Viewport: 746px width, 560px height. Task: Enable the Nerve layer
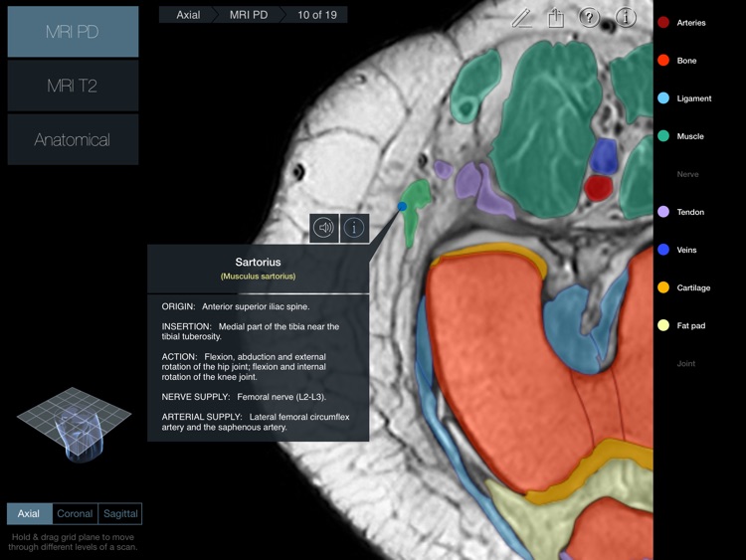687,174
